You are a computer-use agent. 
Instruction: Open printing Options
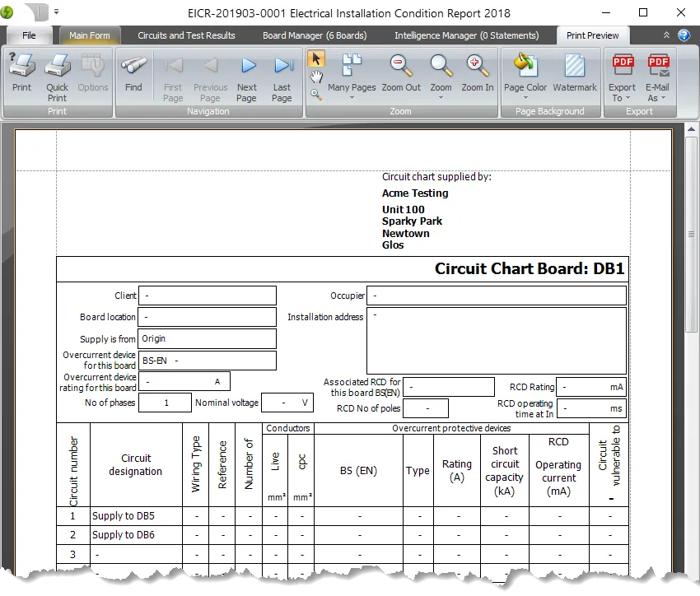coord(92,74)
